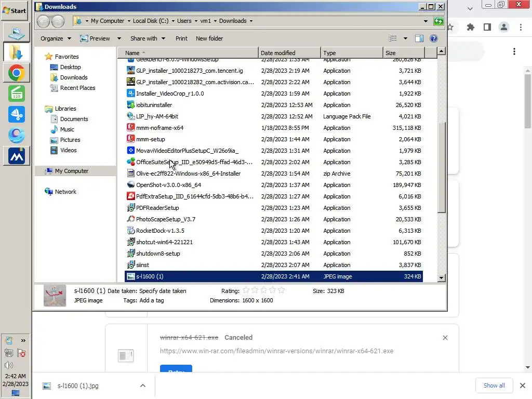
Task: Open the Help icon
Action: point(433,38)
